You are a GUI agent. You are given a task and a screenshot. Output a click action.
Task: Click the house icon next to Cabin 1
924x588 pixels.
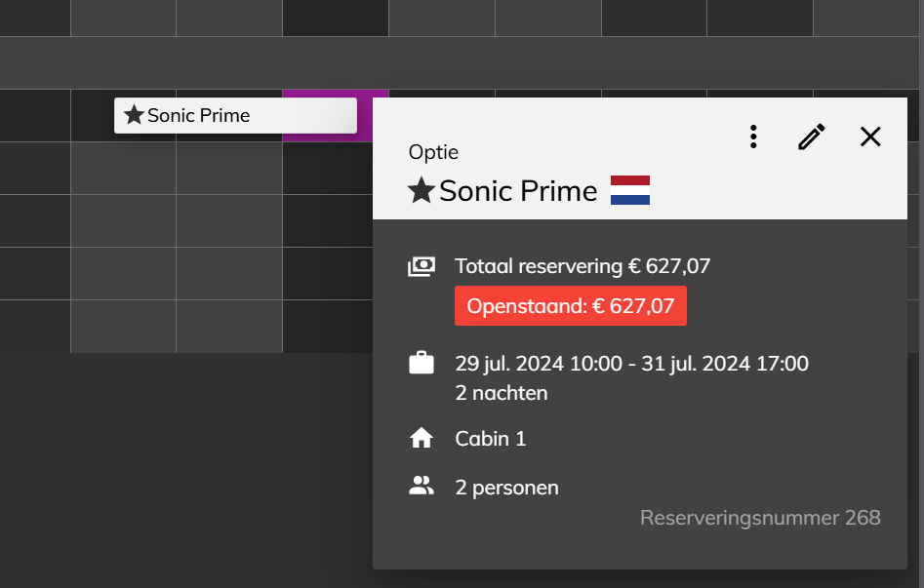[x=422, y=439]
